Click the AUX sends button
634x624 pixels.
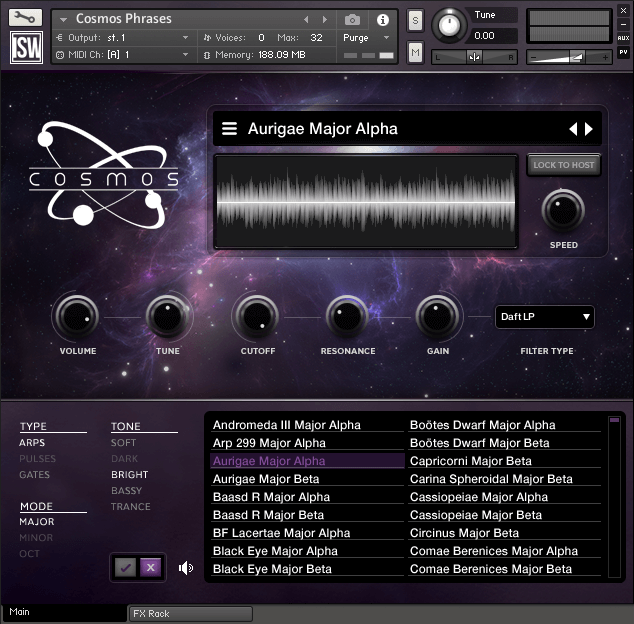tap(623, 38)
